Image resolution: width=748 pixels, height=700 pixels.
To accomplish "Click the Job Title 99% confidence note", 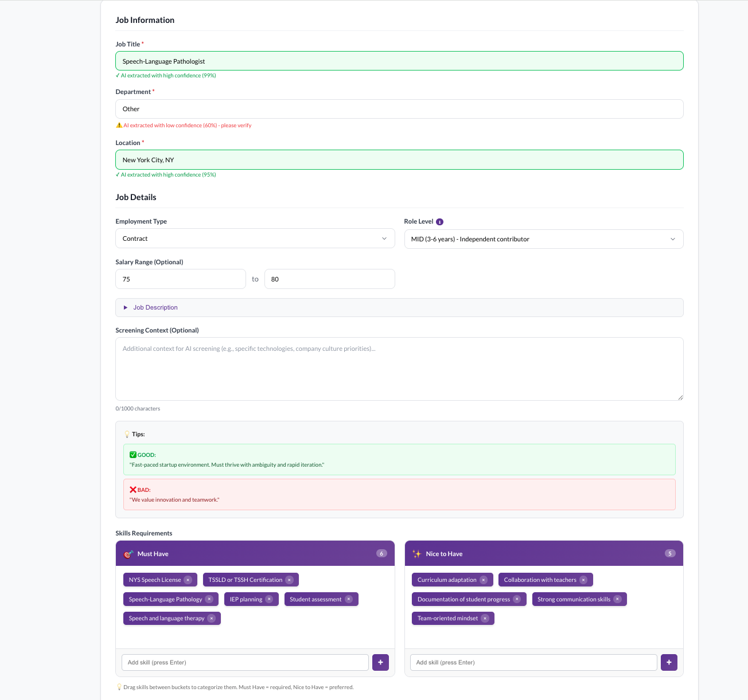I will tap(166, 76).
